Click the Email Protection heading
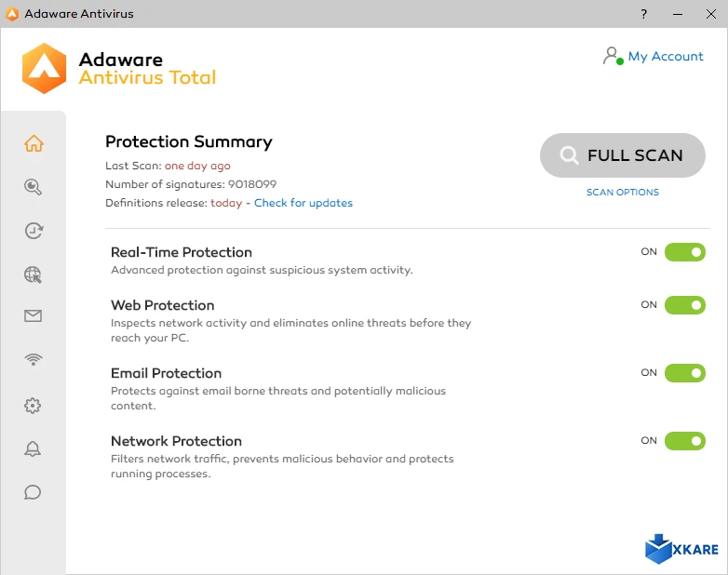 pyautogui.click(x=167, y=373)
